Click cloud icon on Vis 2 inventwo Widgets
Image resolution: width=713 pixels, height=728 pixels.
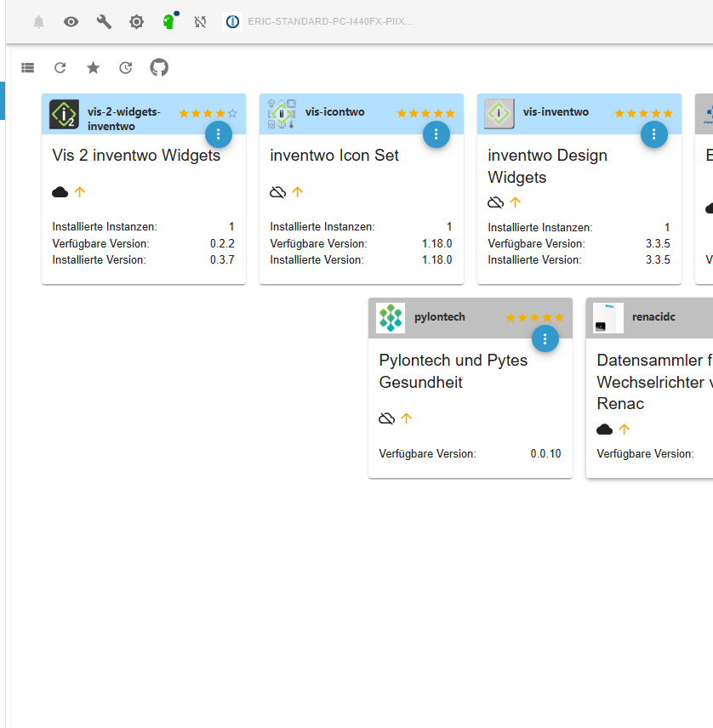point(60,192)
